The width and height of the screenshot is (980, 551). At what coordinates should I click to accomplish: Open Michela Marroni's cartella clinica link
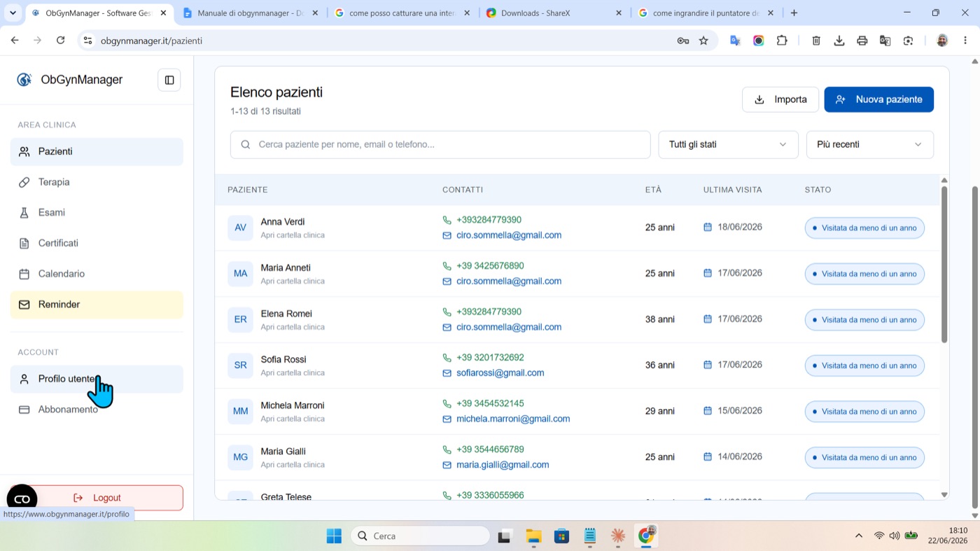pos(293,419)
